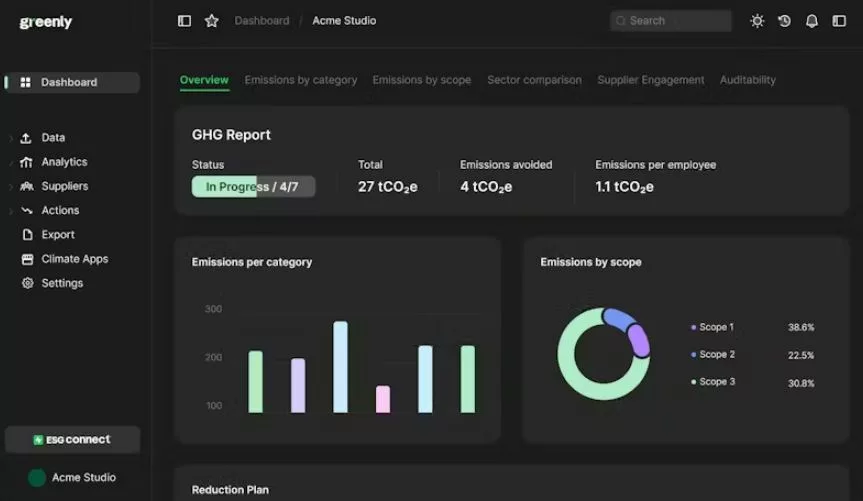Image resolution: width=863 pixels, height=501 pixels.
Task: Click the Data upload icon
Action: click(26, 138)
